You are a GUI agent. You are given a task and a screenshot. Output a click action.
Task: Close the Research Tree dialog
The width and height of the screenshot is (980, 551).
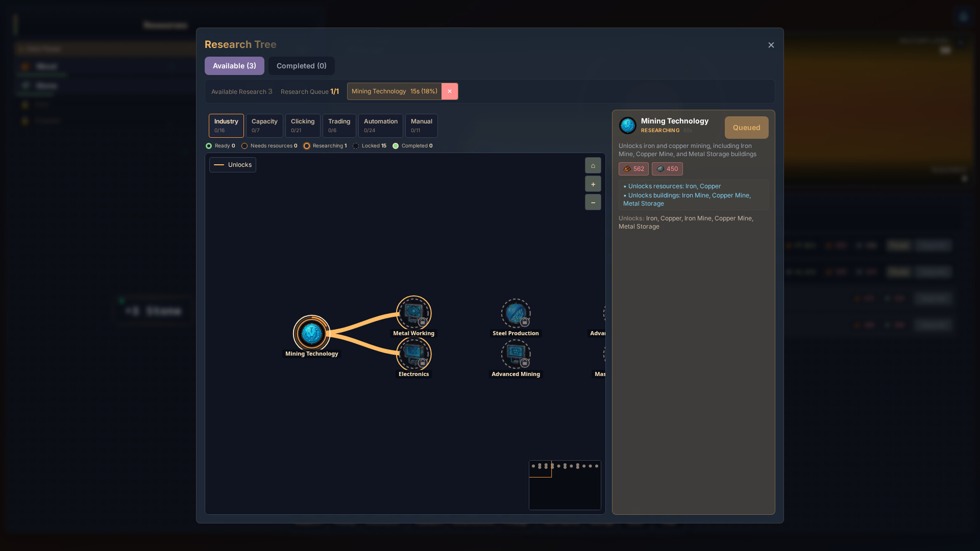coord(771,45)
